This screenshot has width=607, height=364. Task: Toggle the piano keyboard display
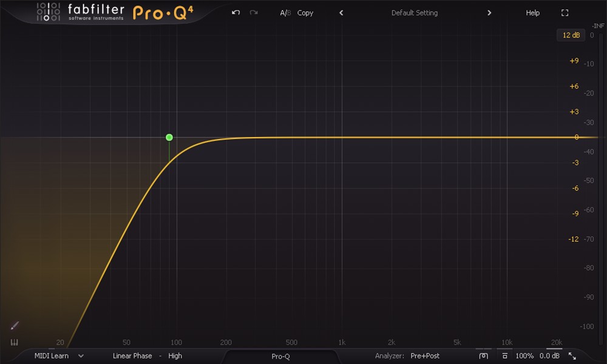pos(15,342)
